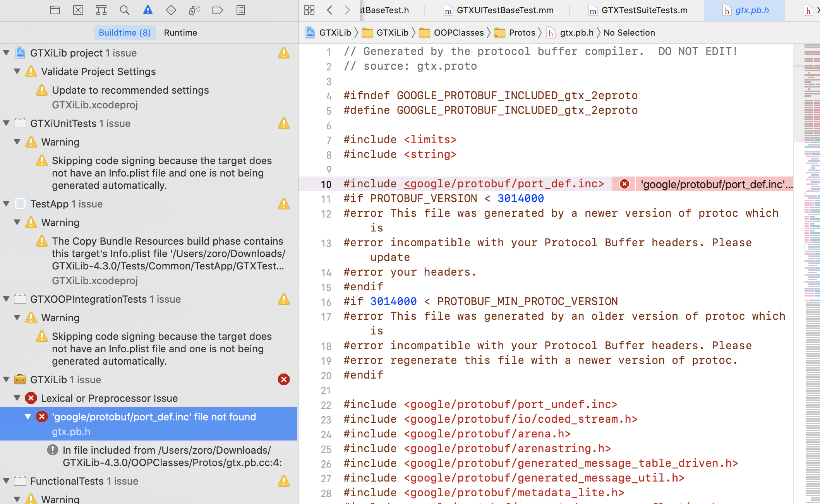Open the Report navigator list icon
The image size is (820, 504).
pos(240,10)
